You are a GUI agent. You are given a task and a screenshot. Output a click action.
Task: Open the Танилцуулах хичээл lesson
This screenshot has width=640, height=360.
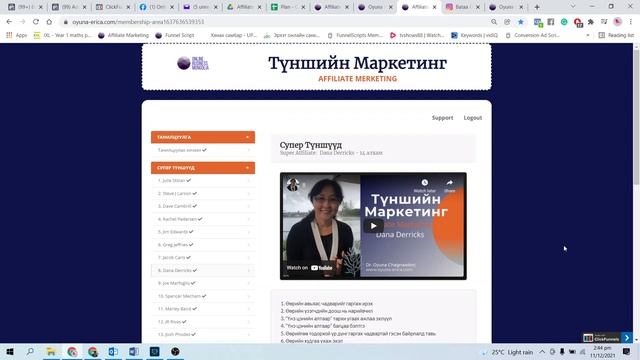point(203,150)
